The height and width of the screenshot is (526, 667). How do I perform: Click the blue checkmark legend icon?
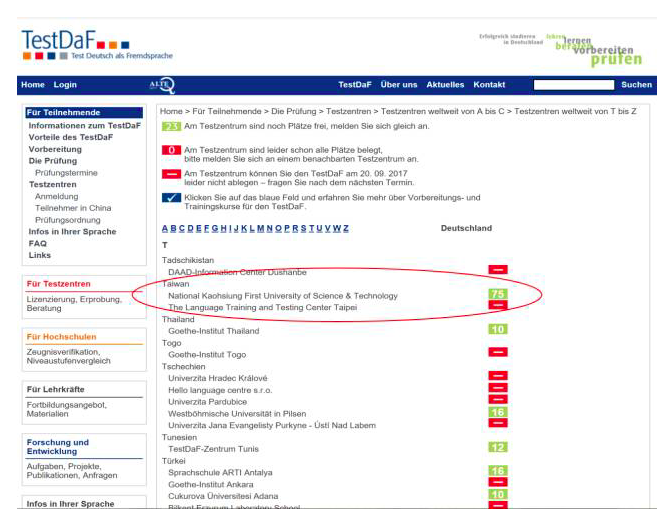pos(171,198)
